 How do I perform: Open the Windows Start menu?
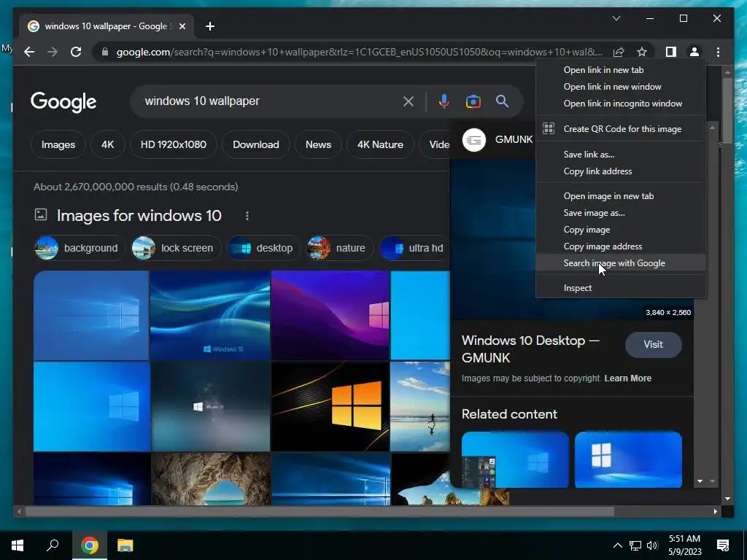click(18, 545)
